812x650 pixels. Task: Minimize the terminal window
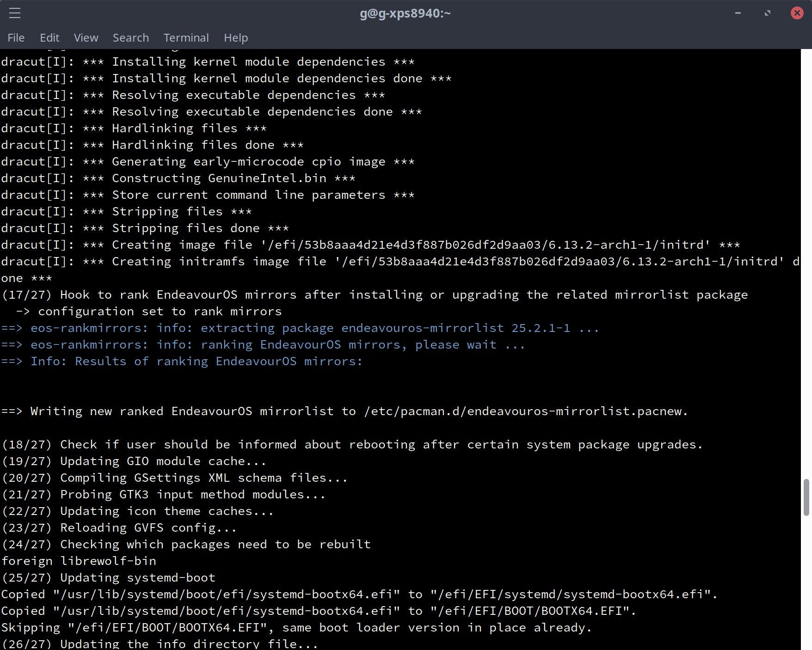pos(738,13)
